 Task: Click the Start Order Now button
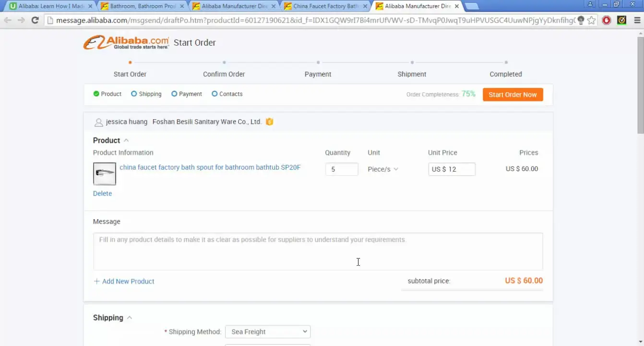pyautogui.click(x=513, y=95)
